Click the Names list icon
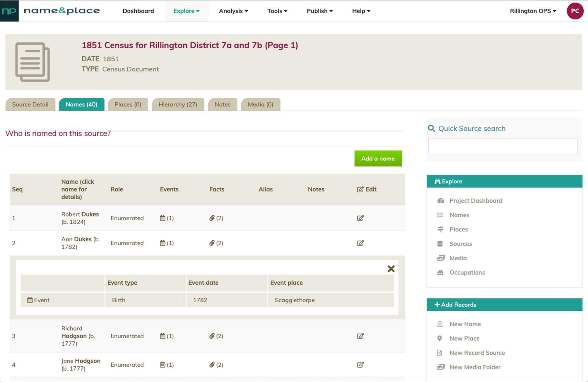 (x=440, y=215)
